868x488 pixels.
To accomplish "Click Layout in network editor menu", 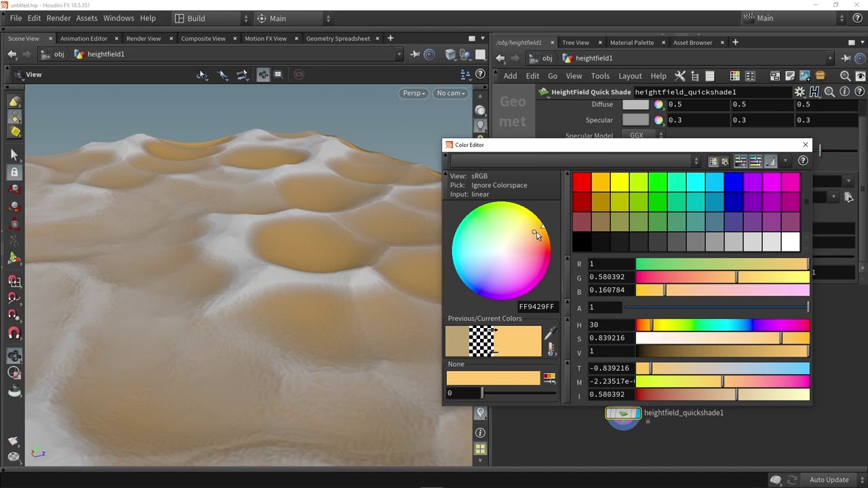I will tap(630, 76).
